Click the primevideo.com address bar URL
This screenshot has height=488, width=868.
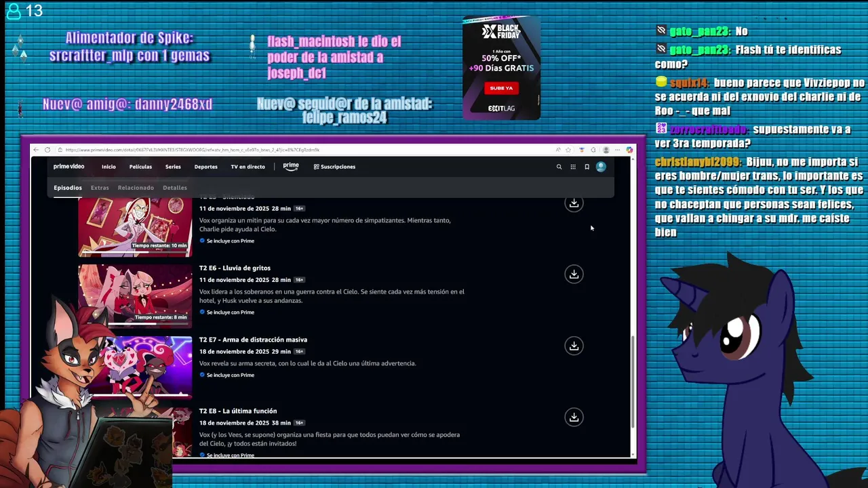(x=192, y=150)
